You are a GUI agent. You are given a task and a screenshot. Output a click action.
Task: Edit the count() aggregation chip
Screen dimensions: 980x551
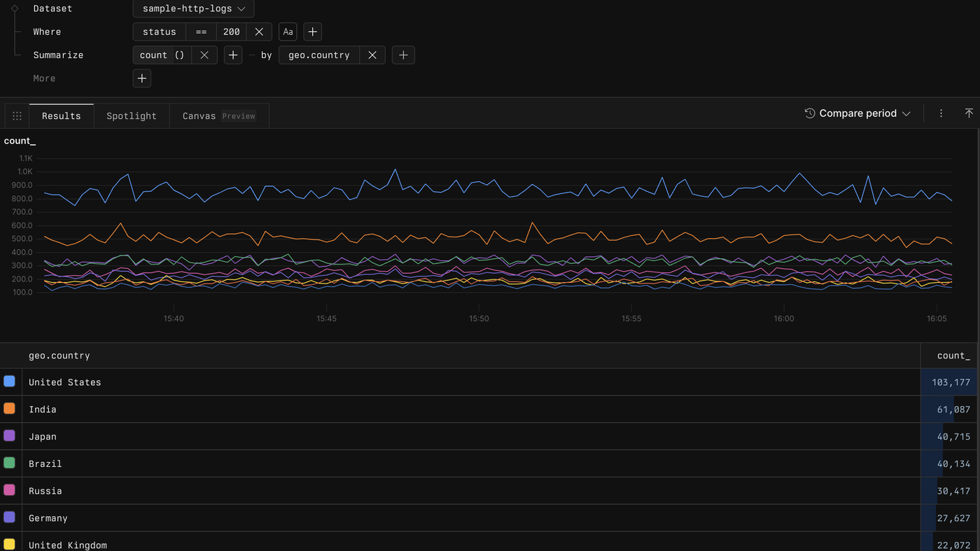point(162,55)
